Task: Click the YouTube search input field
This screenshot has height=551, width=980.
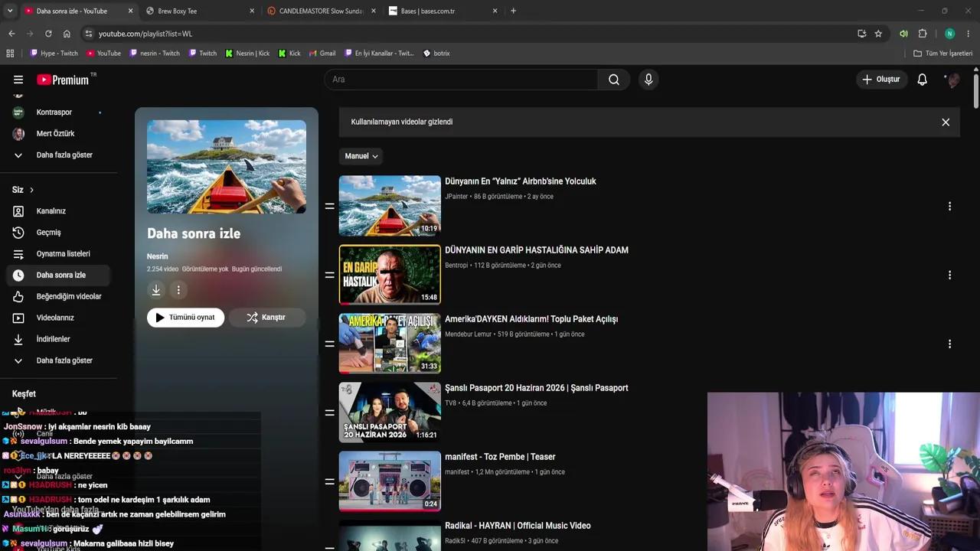Action: (x=461, y=80)
